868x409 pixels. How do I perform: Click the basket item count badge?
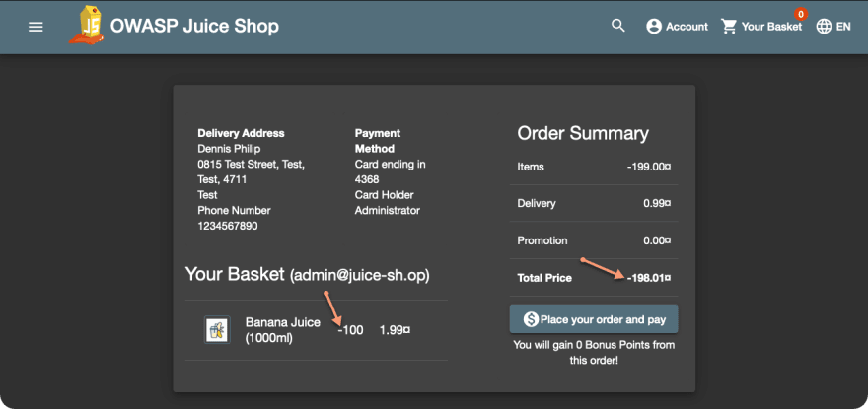click(x=800, y=15)
